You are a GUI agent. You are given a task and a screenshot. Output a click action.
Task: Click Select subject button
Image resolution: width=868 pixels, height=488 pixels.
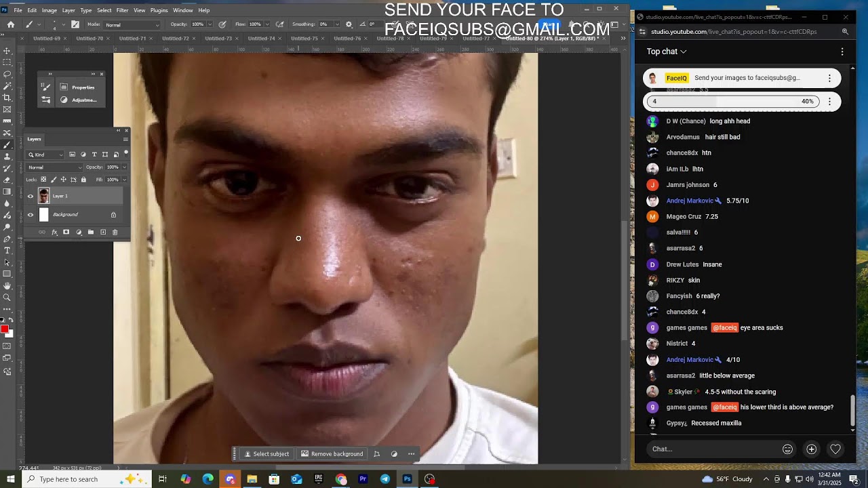click(x=267, y=454)
